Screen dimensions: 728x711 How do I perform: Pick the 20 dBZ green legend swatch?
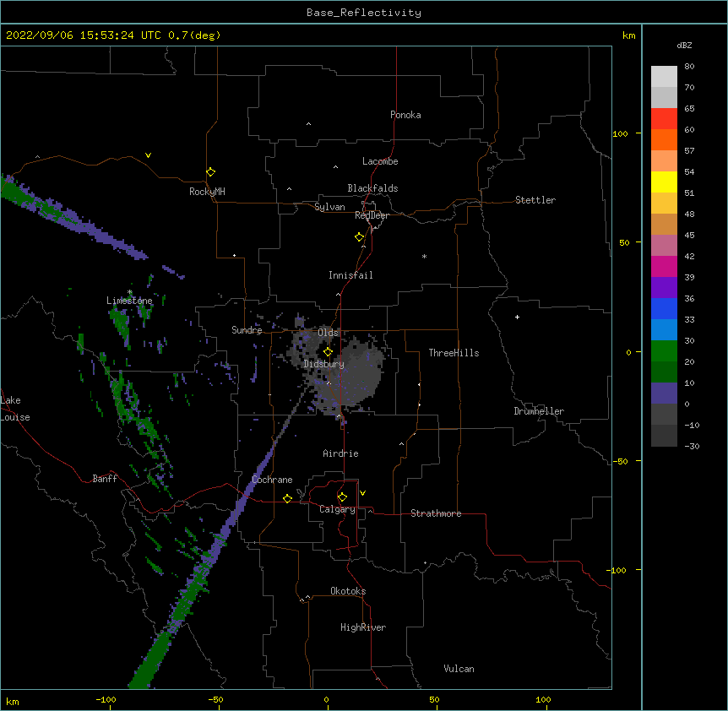coord(664,372)
